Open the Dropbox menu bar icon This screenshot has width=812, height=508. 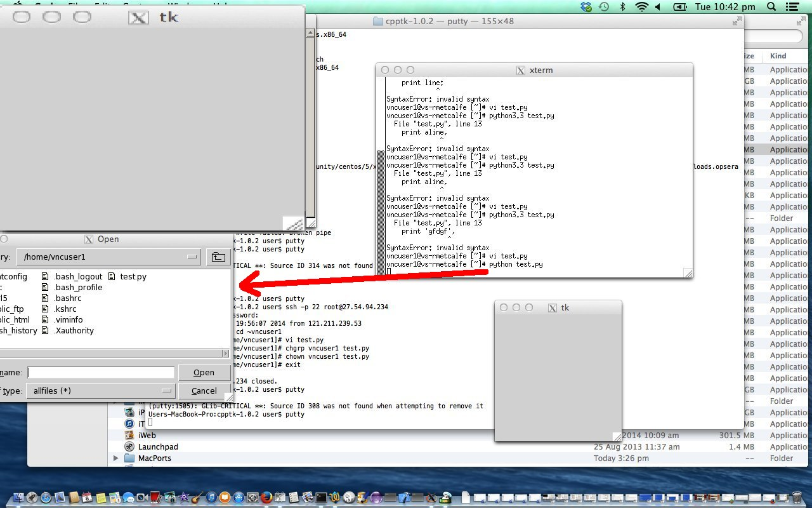click(x=586, y=7)
